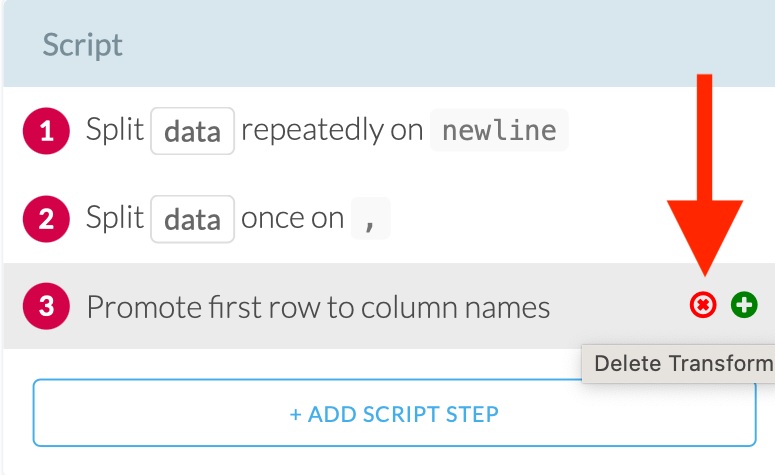Viewport: 775px width, 475px height.
Task: Click the Delete Transform tooltip
Action: pos(680,364)
